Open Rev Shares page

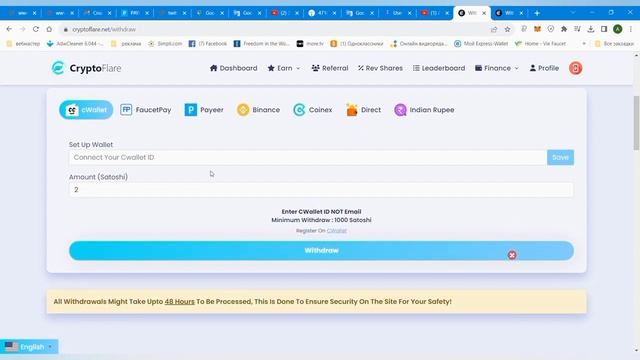380,68
